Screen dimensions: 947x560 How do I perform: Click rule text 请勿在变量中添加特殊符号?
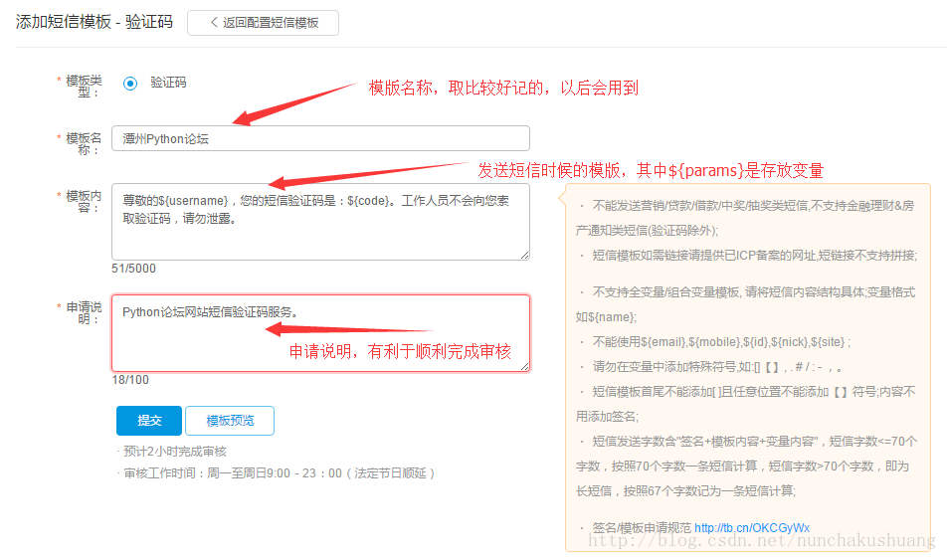point(717,367)
